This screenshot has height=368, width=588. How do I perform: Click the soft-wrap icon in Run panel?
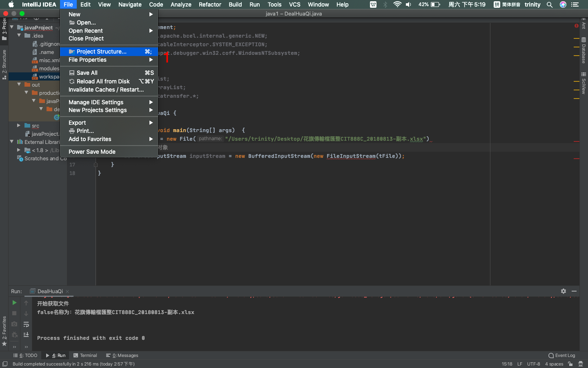pyautogui.click(x=26, y=324)
